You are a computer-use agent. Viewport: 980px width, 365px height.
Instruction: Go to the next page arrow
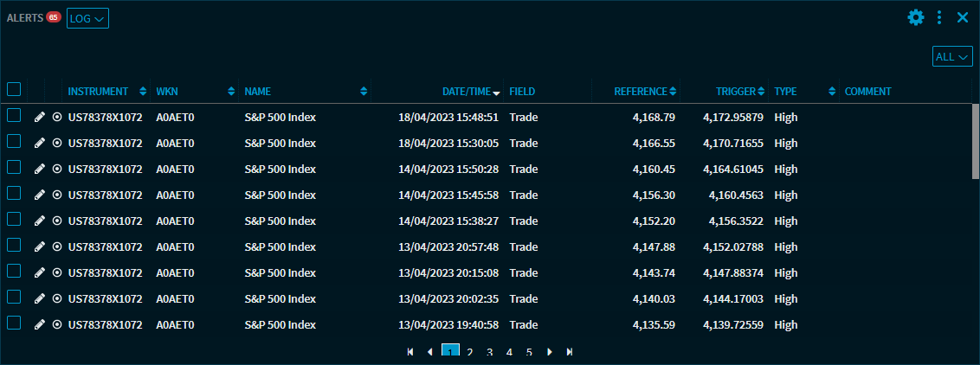[x=550, y=352]
